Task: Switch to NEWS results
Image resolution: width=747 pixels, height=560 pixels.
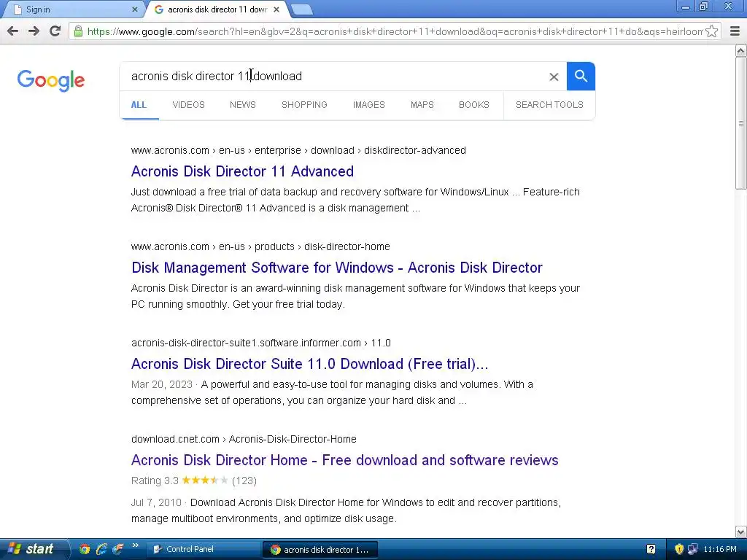Action: 242,105
